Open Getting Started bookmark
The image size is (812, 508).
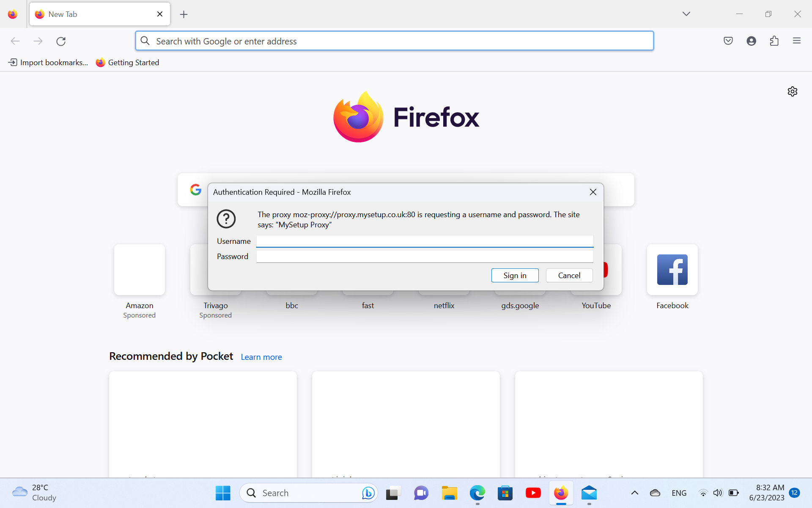point(128,63)
